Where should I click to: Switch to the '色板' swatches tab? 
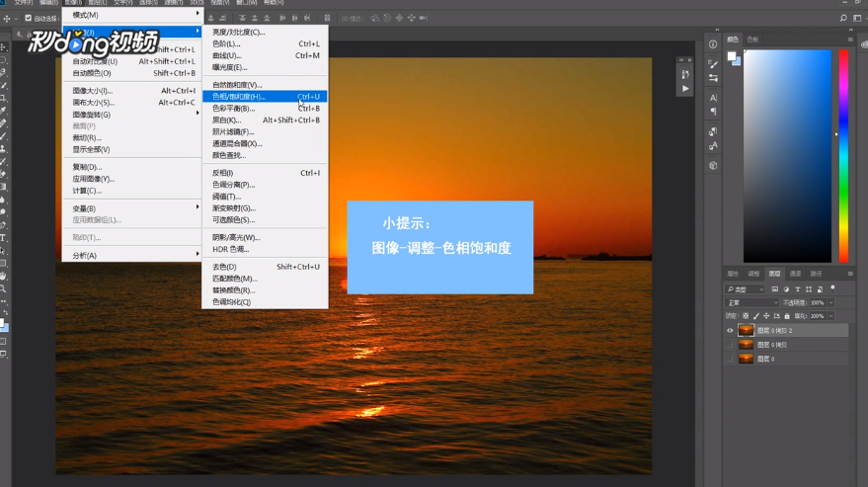point(752,40)
